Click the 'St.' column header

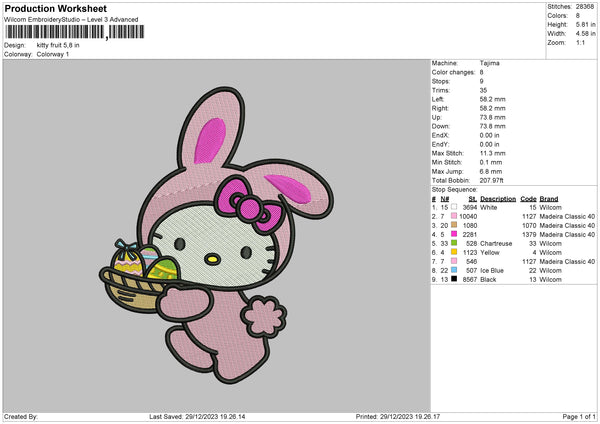click(x=473, y=199)
